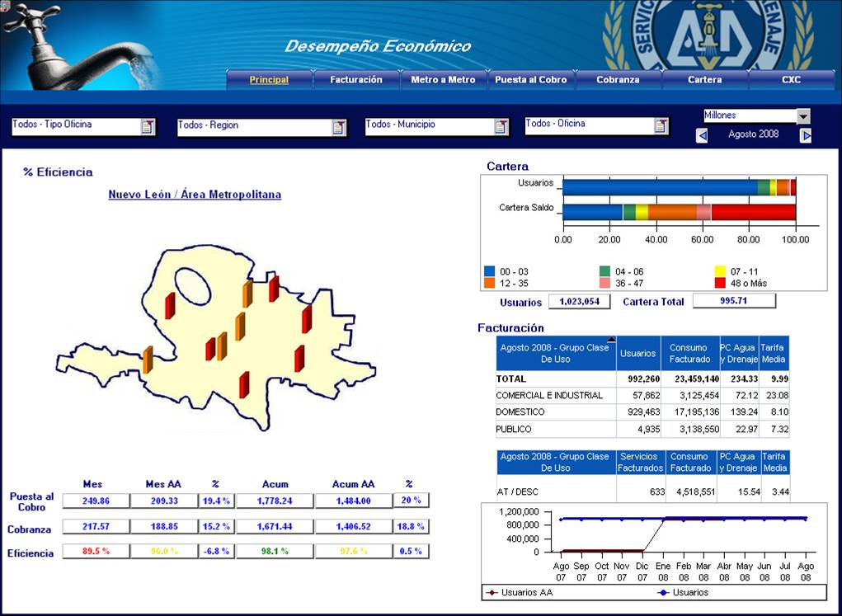Go to next month with right arrow
842x616 pixels.
[806, 136]
